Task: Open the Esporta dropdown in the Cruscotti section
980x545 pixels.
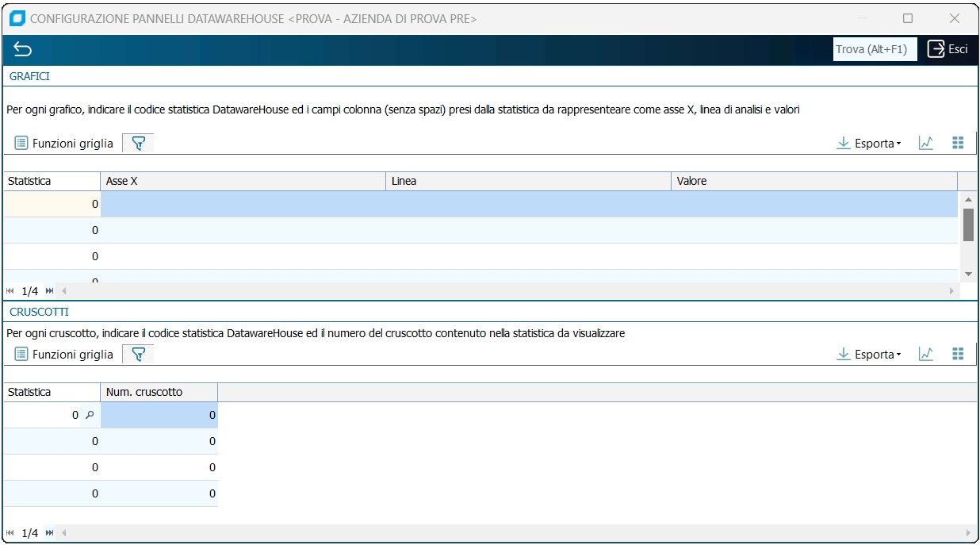Action: click(870, 355)
